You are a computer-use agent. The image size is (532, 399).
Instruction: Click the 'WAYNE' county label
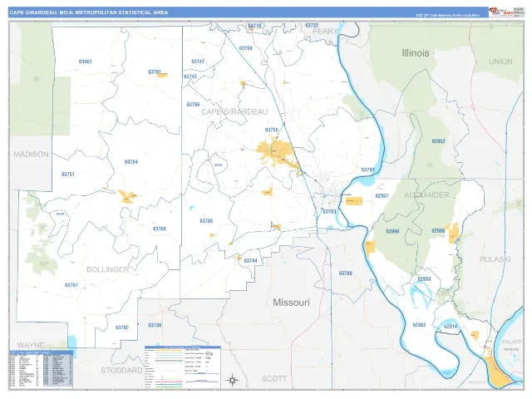(30, 346)
